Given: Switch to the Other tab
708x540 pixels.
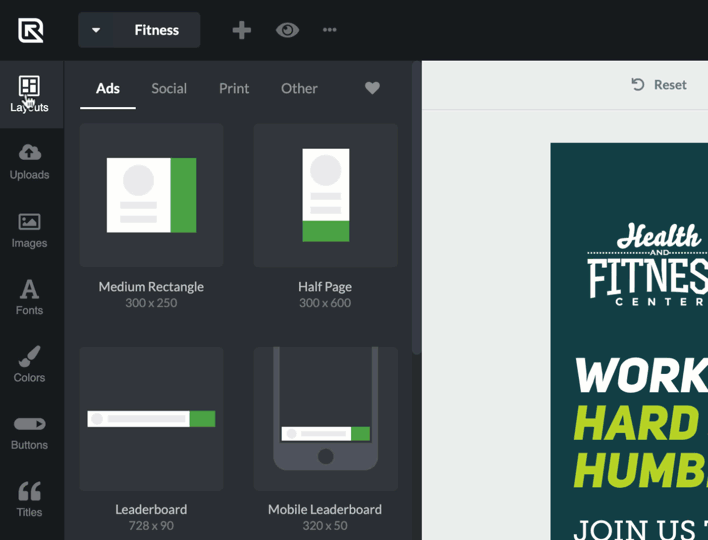Looking at the screenshot, I should (x=299, y=88).
